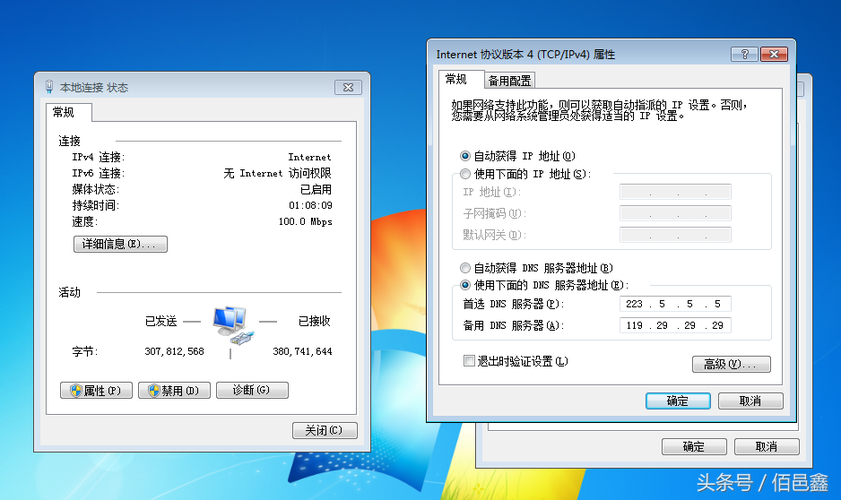Viewport: 841px width, 500px height.
Task: Open 高级 advanced settings button
Action: point(731,364)
